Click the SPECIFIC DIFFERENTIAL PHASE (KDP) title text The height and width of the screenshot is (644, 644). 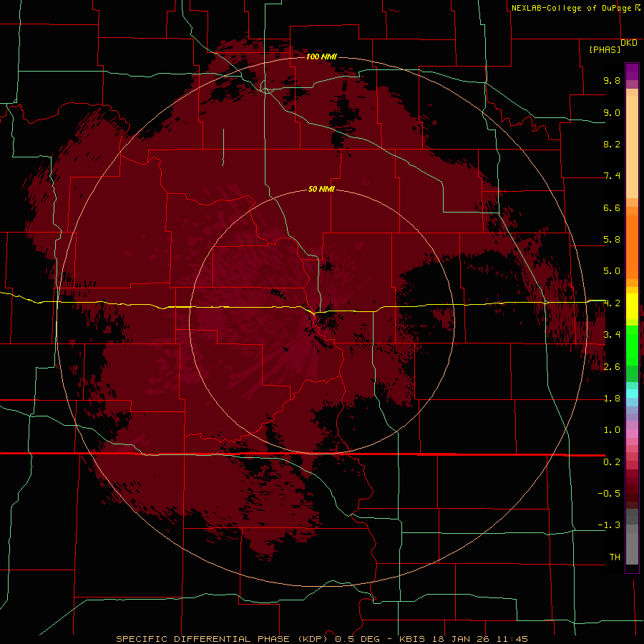click(221, 639)
